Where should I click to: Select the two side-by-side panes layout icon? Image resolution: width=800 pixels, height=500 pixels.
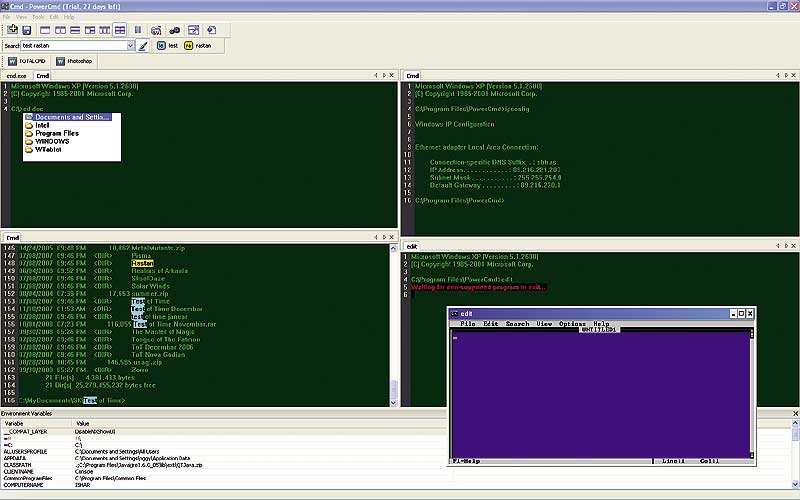[x=60, y=31]
